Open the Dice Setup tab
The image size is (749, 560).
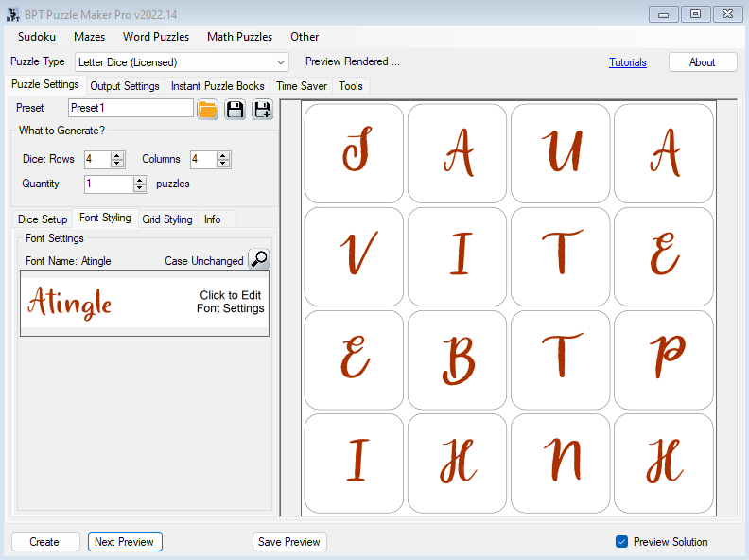(43, 219)
